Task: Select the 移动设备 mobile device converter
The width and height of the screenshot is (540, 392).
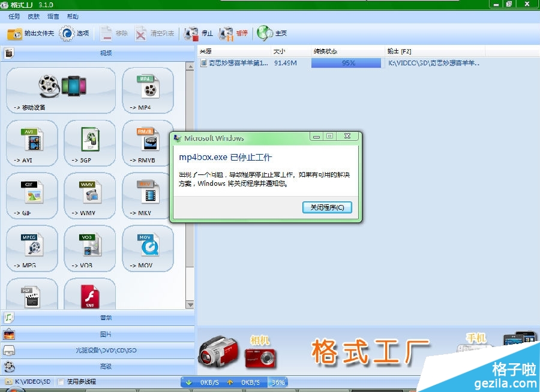Action: pyautogui.click(x=61, y=90)
